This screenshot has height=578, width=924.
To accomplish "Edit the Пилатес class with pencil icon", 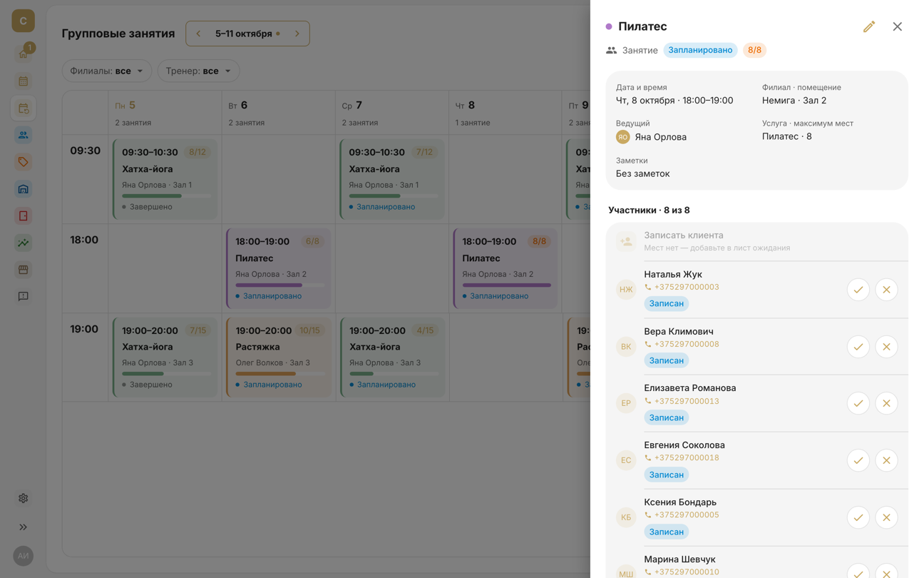I will (868, 26).
